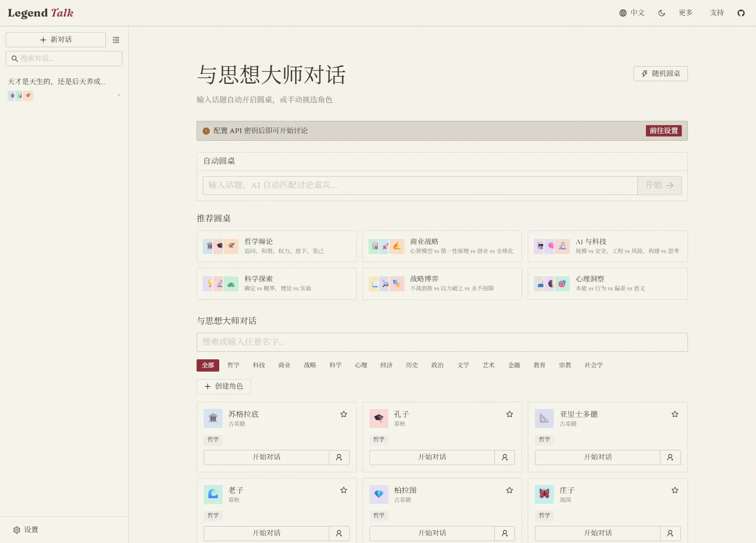756x543 pixels.
Task: Click the character name search field
Action: (x=442, y=342)
